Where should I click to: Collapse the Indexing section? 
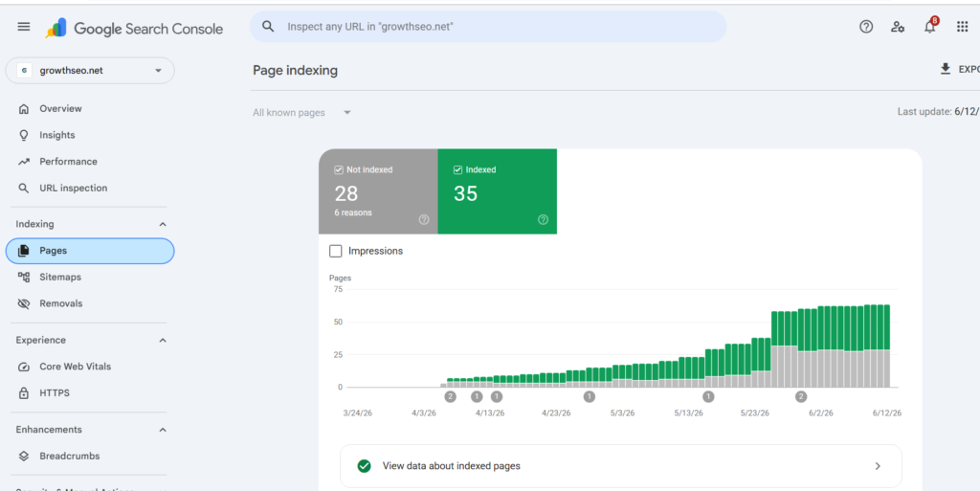[x=163, y=224]
